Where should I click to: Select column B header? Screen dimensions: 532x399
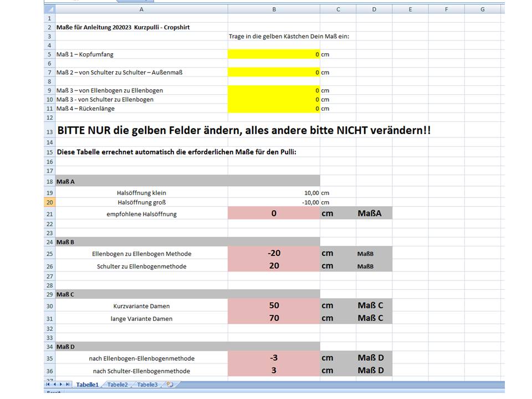[x=274, y=9]
